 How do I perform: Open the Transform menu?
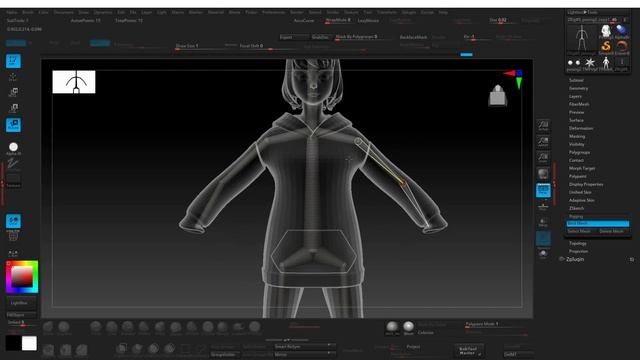pyautogui.click(x=387, y=13)
